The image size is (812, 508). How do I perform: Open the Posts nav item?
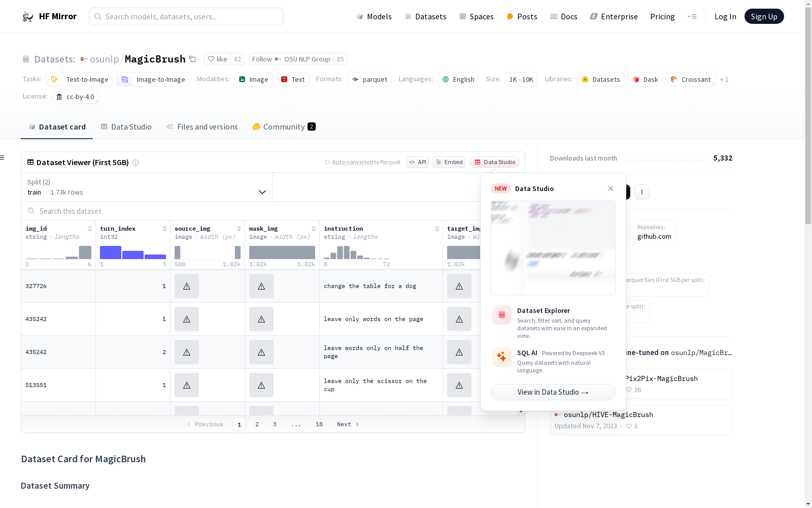522,16
